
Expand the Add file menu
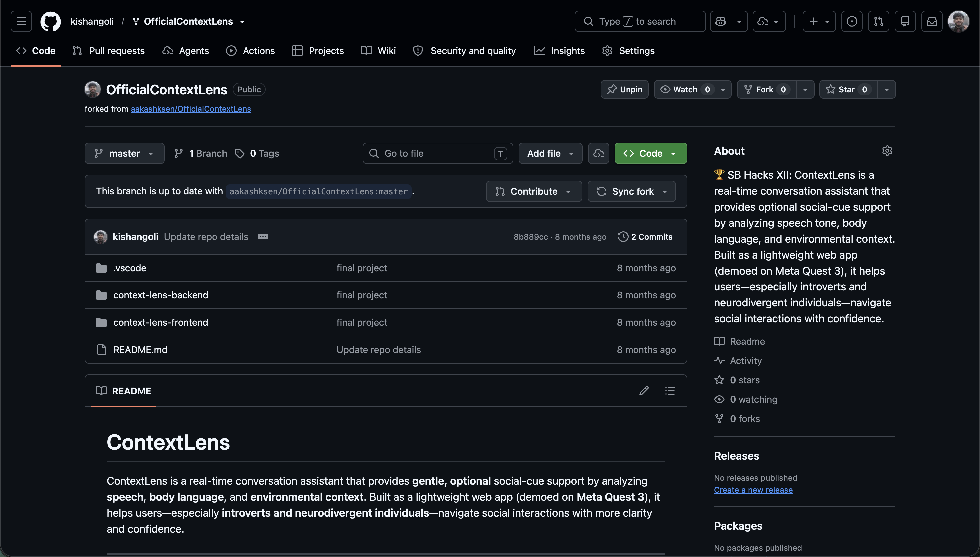[550, 153]
